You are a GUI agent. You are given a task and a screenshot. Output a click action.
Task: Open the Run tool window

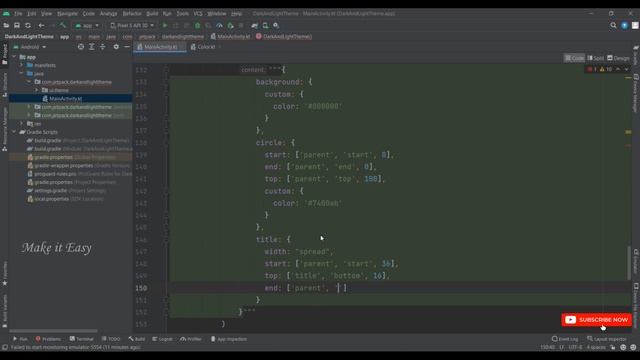[20, 339]
